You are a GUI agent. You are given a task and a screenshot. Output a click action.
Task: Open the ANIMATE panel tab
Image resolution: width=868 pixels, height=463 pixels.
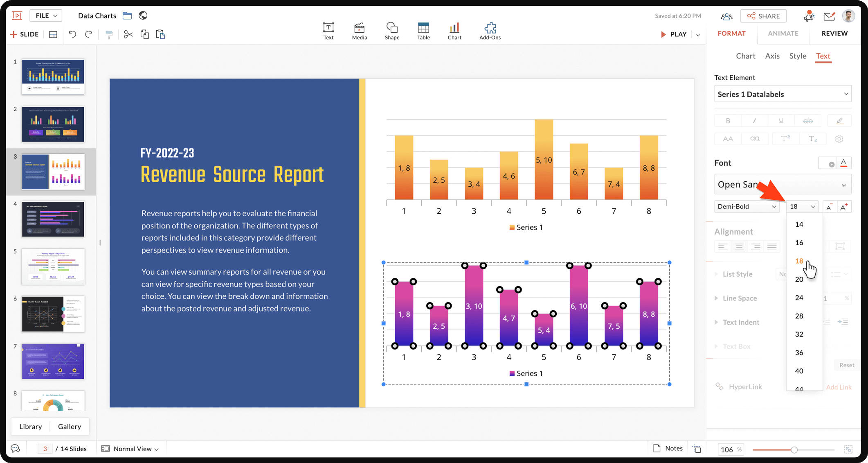pyautogui.click(x=783, y=34)
